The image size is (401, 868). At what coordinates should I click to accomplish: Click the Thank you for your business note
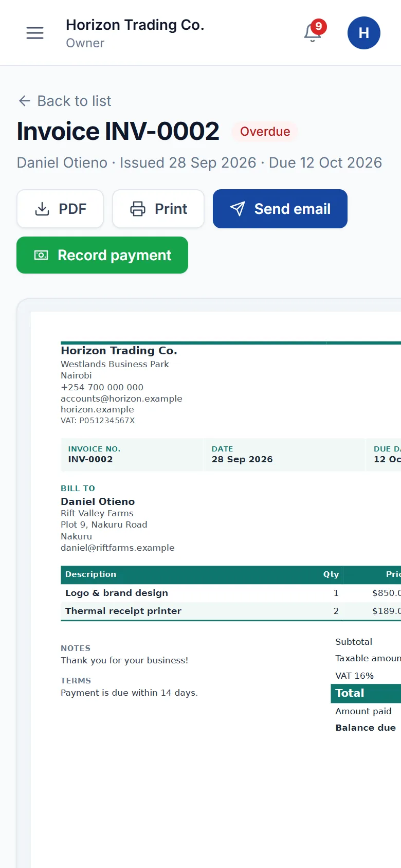[x=124, y=660]
